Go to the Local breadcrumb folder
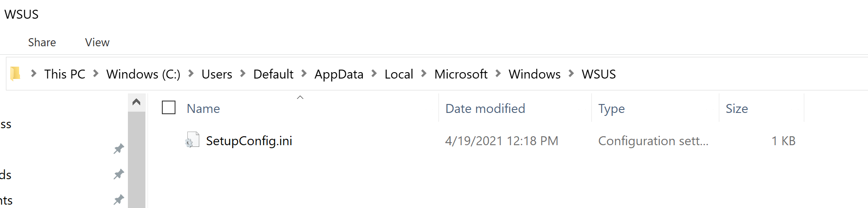Viewport: 868px width, 208px height. [399, 74]
